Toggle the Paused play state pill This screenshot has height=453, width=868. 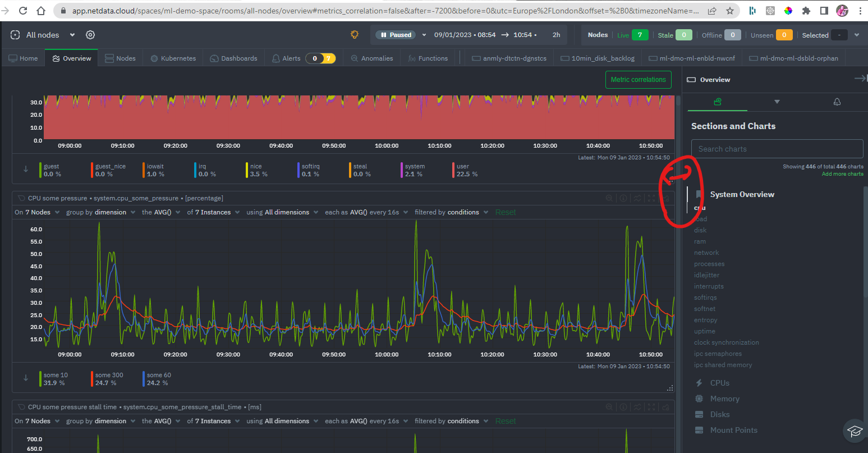click(x=396, y=35)
